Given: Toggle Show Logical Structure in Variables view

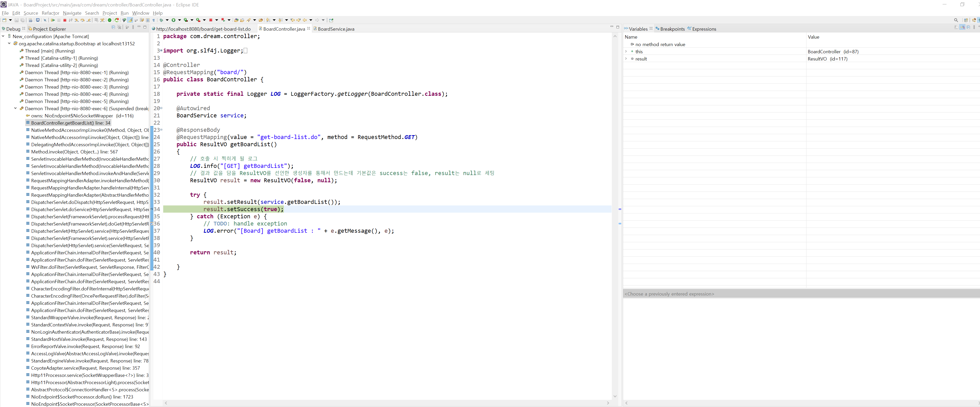Looking at the screenshot, I should [x=962, y=27].
